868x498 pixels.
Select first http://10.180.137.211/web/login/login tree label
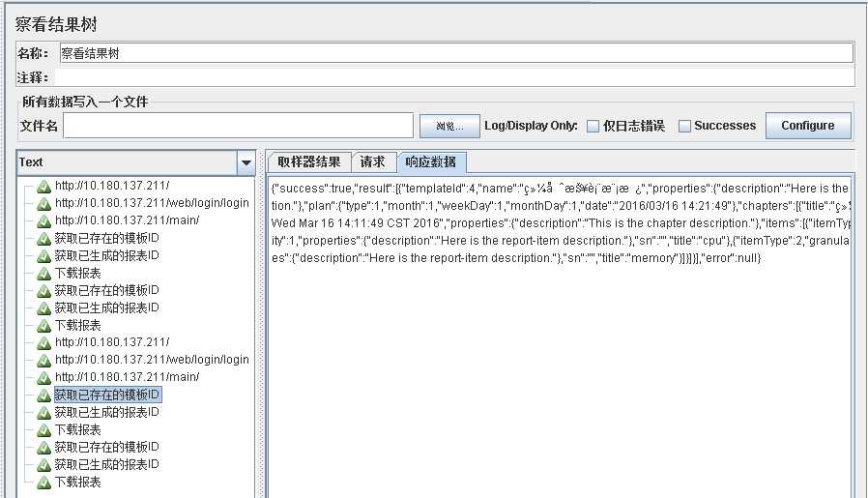point(152,203)
